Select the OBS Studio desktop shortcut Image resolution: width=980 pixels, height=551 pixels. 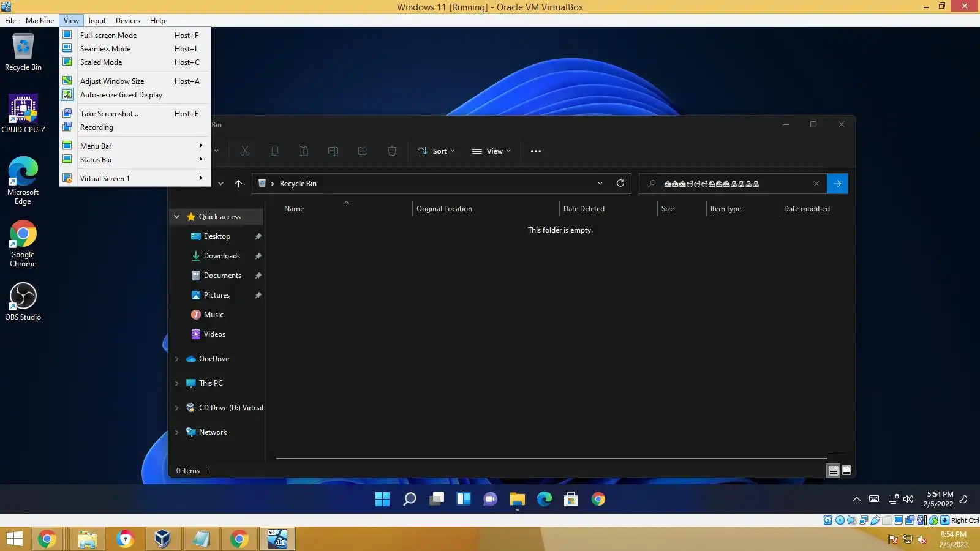click(x=23, y=302)
